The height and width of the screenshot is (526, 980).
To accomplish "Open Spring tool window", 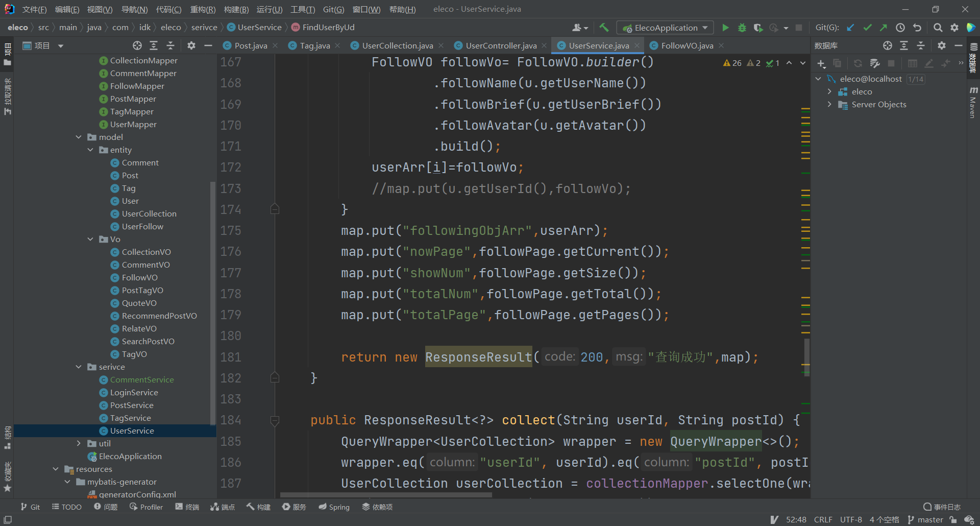I will (x=334, y=507).
